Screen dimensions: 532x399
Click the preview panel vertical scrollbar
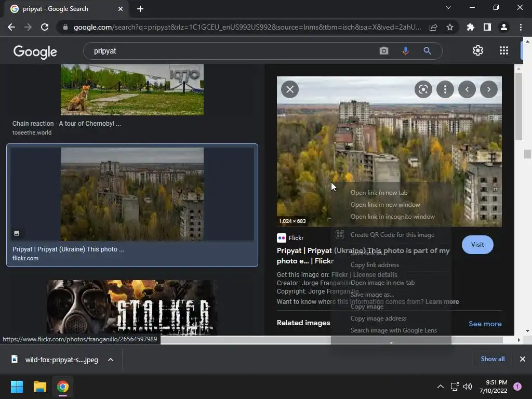coord(518,106)
